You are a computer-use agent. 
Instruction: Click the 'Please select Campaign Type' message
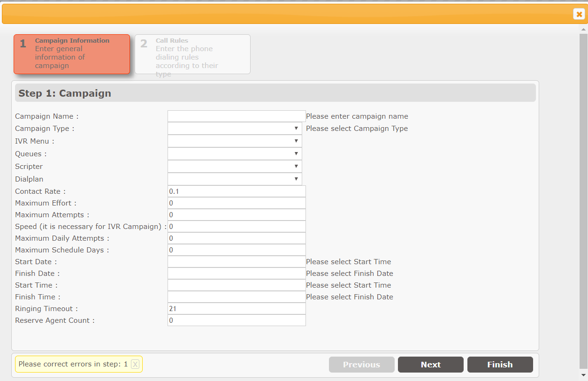357,129
